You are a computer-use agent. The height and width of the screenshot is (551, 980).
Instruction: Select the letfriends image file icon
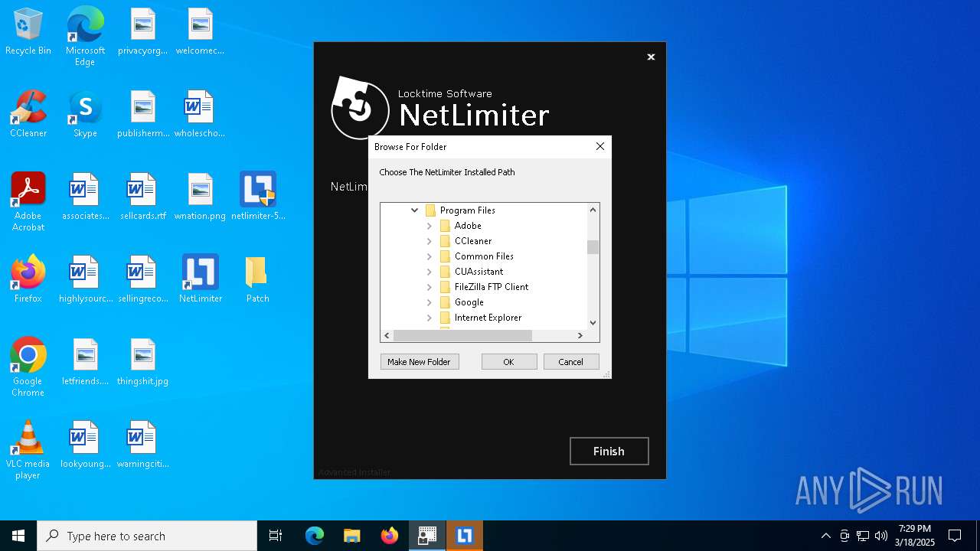click(85, 363)
